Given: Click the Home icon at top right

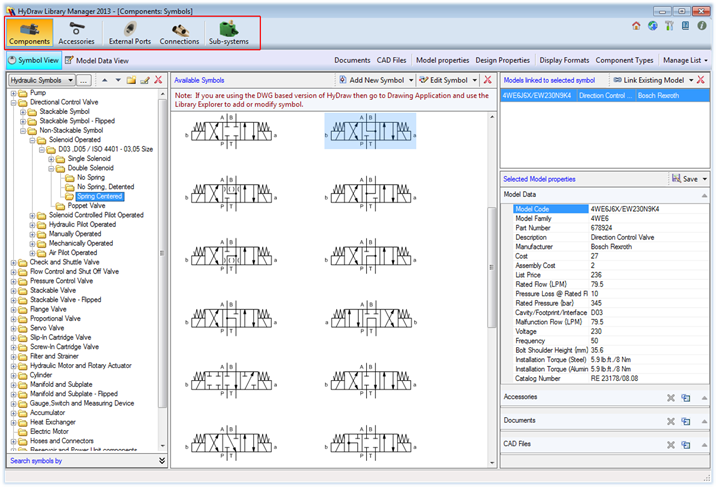Looking at the screenshot, I should 636,26.
